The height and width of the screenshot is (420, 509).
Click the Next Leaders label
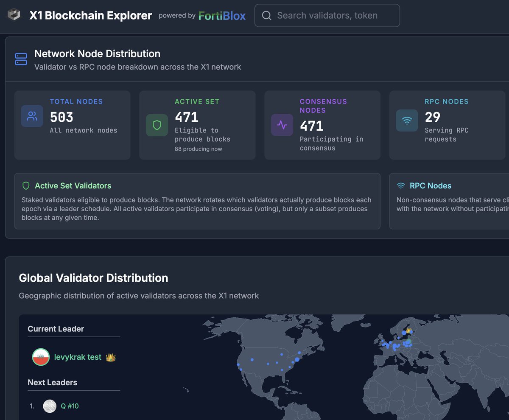point(53,382)
